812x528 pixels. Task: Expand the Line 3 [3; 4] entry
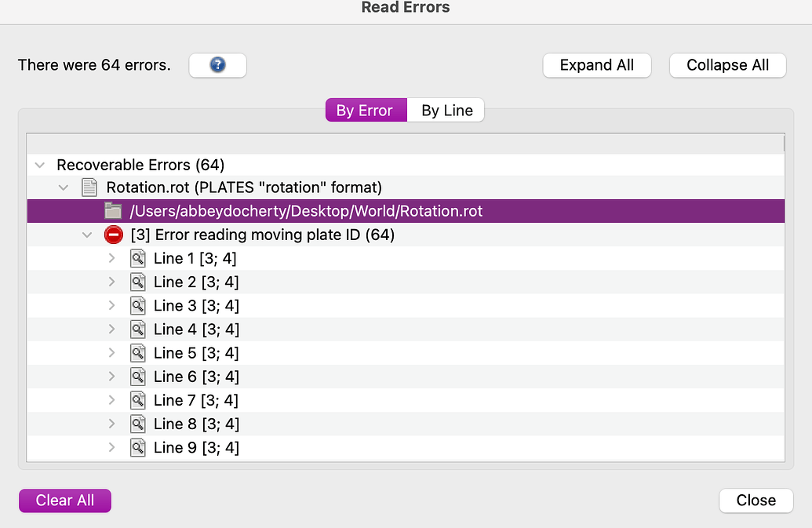pos(111,305)
